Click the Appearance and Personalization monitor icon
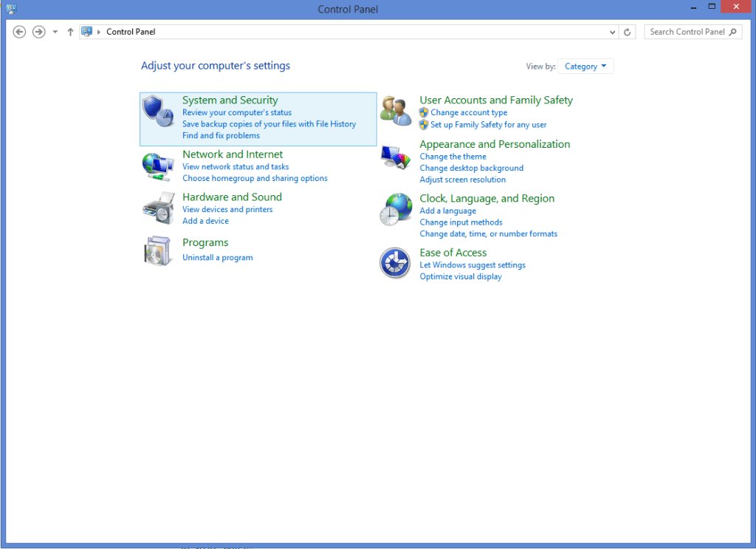Screen dimensions: 756x549 click(396, 157)
